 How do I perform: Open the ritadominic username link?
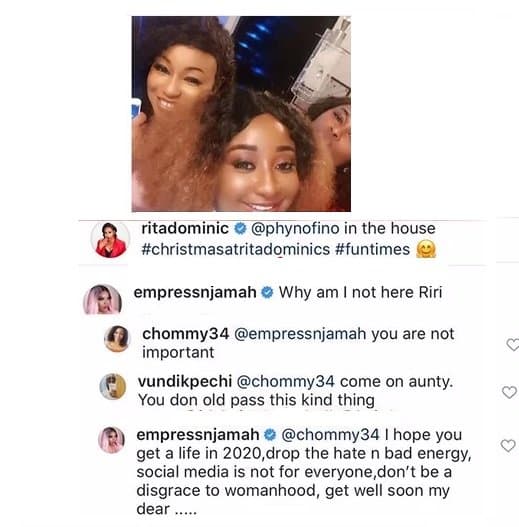(185, 229)
